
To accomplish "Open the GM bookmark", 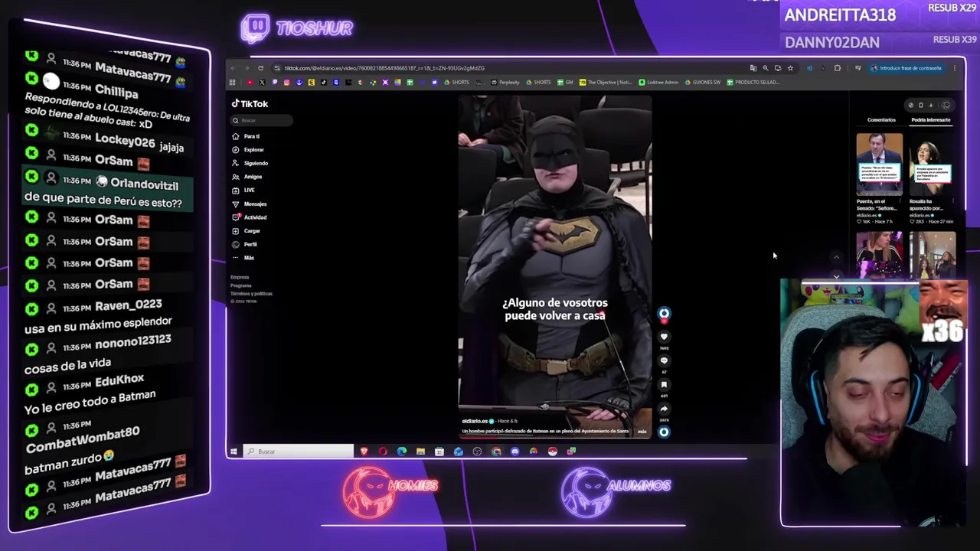I will [x=565, y=82].
